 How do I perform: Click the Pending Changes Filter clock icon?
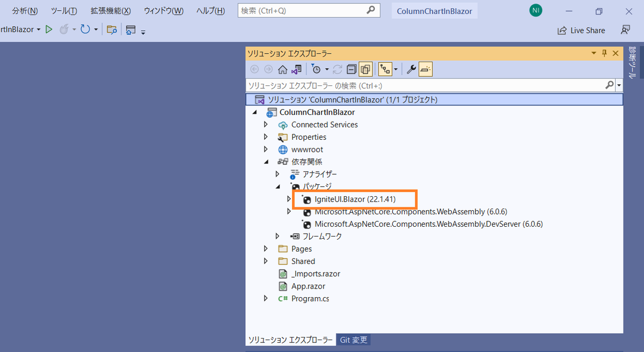316,69
